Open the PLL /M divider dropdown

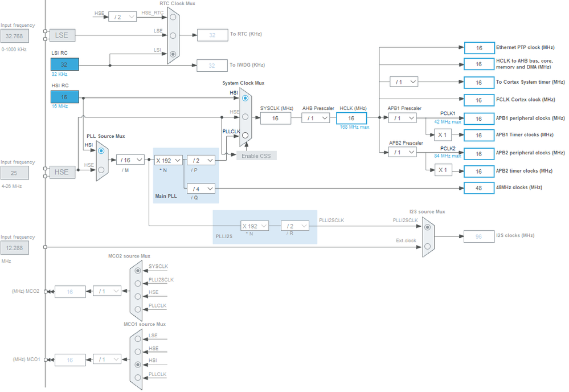click(130, 160)
